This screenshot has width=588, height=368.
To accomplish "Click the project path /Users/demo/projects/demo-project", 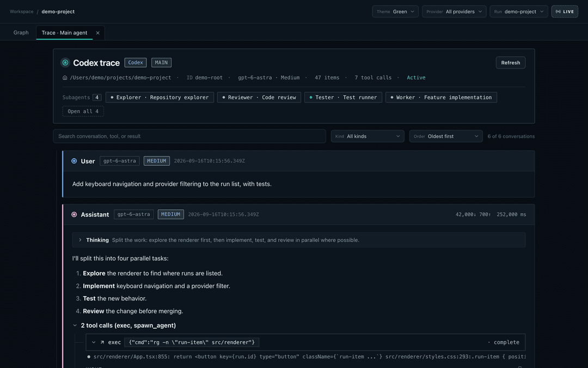I will pos(120,78).
